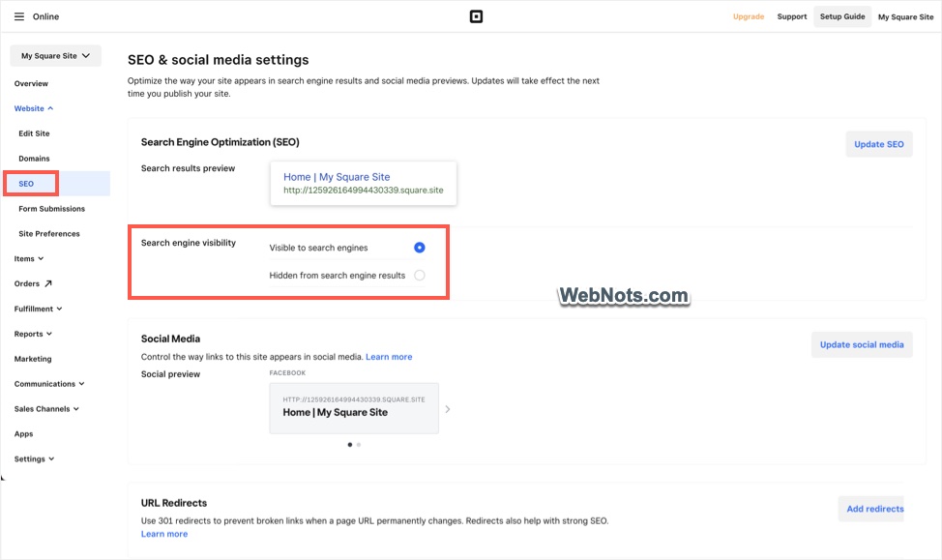The height and width of the screenshot is (560, 942).
Task: Open the hamburger menu icon
Action: tap(19, 16)
